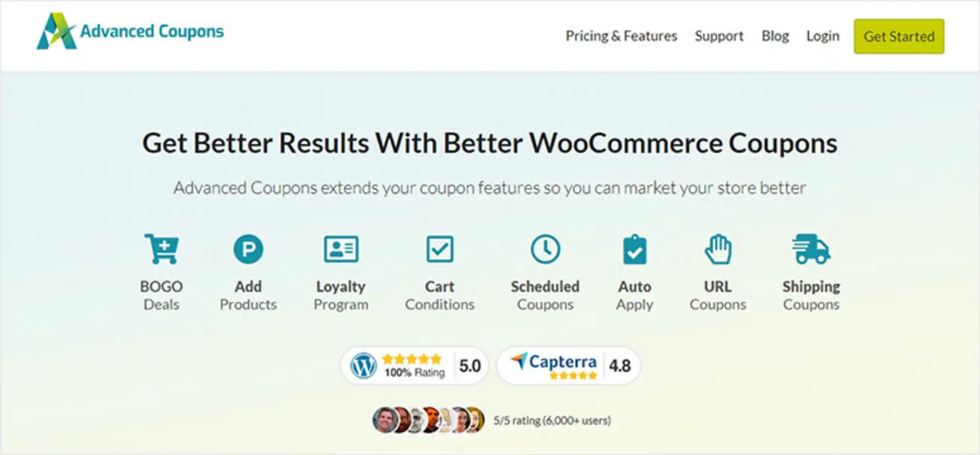The image size is (980, 455).
Task: Click the 4.8 Capterra rating score
Action: coord(619,366)
